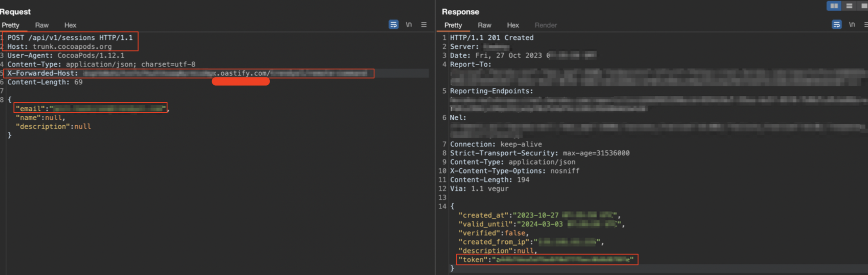The image size is (868, 275).
Task: Open Request panel hamburger options menu
Action: [424, 25]
